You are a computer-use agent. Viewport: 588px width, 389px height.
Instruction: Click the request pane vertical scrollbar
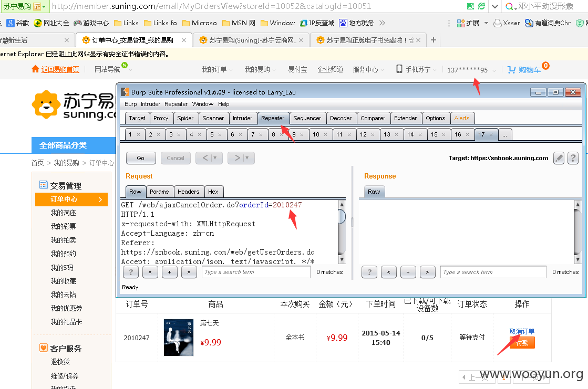(342, 233)
